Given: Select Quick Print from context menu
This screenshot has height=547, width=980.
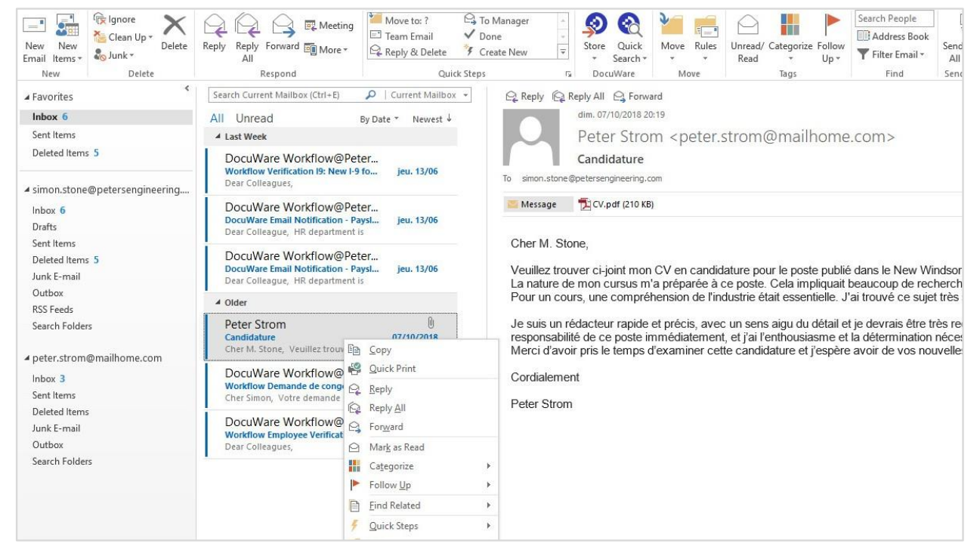Looking at the screenshot, I should point(391,369).
